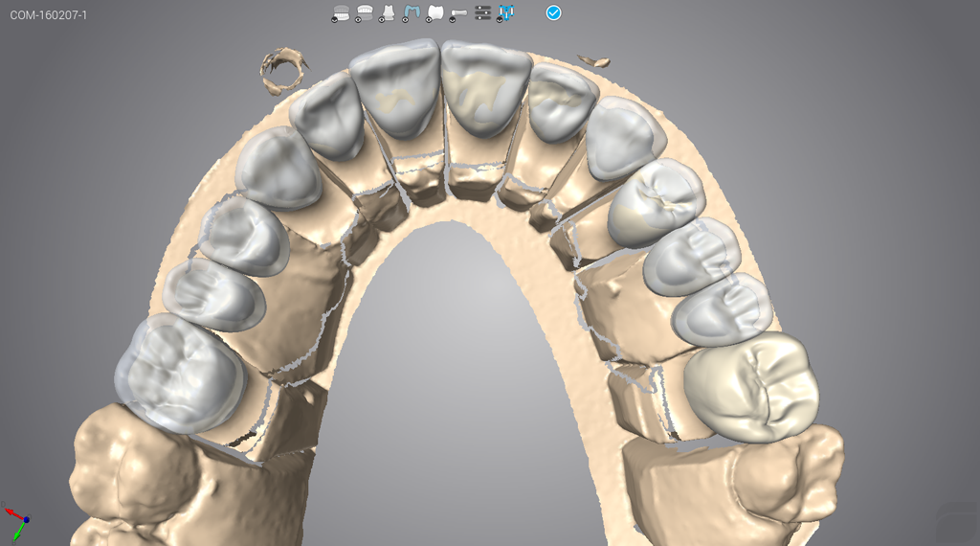Toggle the blue lattice grid icon
The width and height of the screenshot is (980, 546).
point(505,12)
